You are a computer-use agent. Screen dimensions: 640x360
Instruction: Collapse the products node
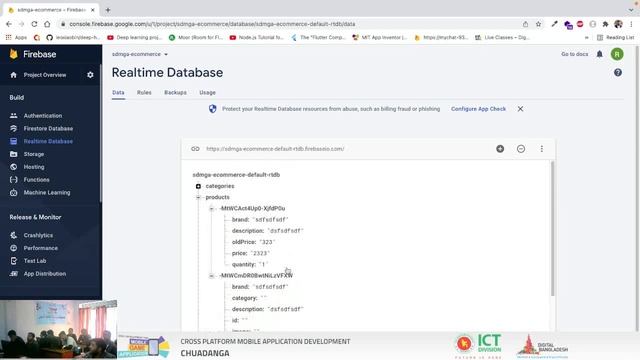click(x=198, y=197)
